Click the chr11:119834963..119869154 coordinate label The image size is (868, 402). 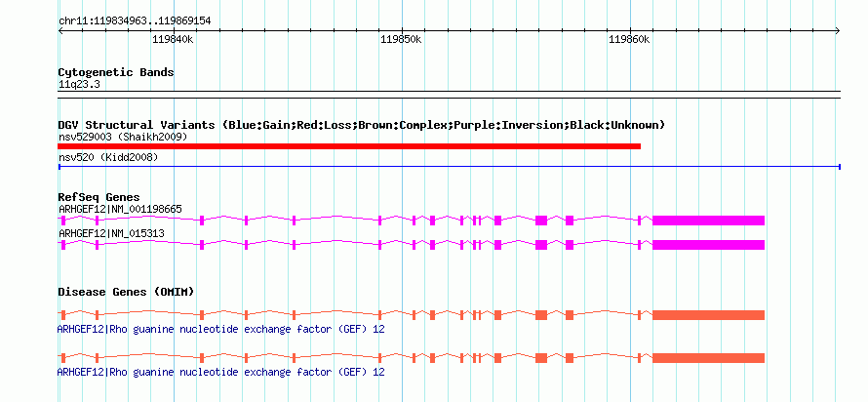pyautogui.click(x=135, y=21)
